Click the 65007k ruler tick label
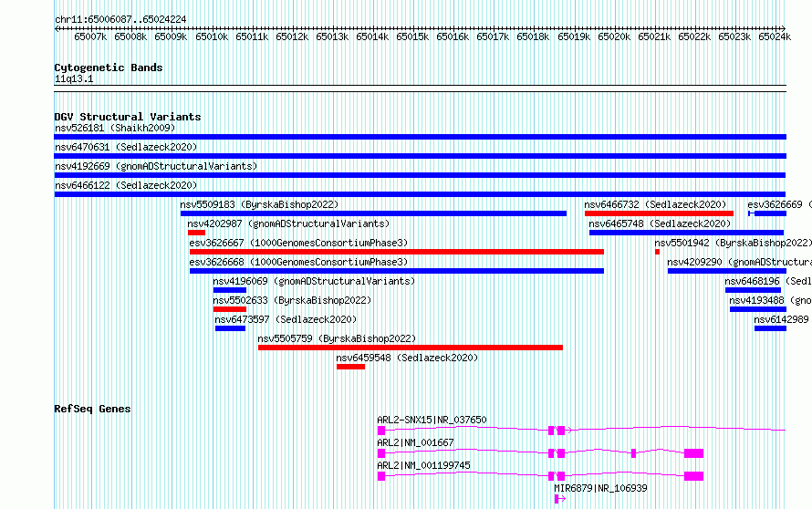This screenshot has width=812, height=509. pyautogui.click(x=90, y=36)
